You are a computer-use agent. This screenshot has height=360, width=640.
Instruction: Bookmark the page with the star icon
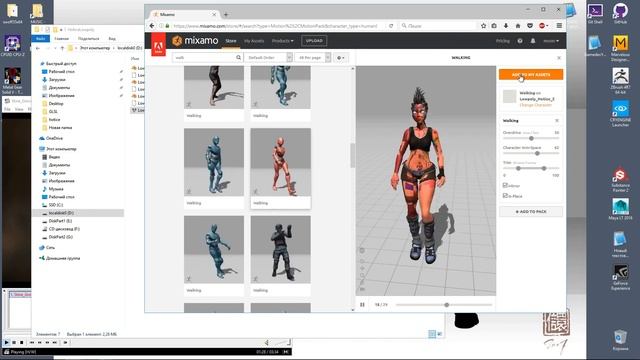pos(483,26)
